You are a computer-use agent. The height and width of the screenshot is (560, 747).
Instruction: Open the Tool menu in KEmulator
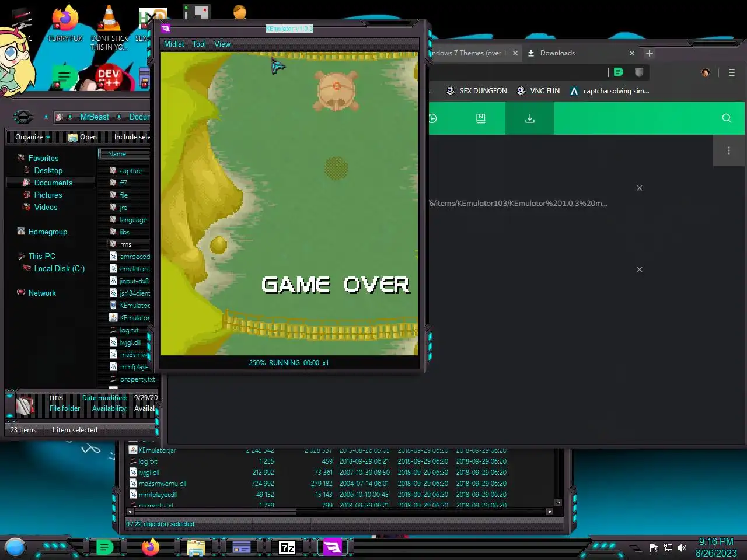[199, 44]
